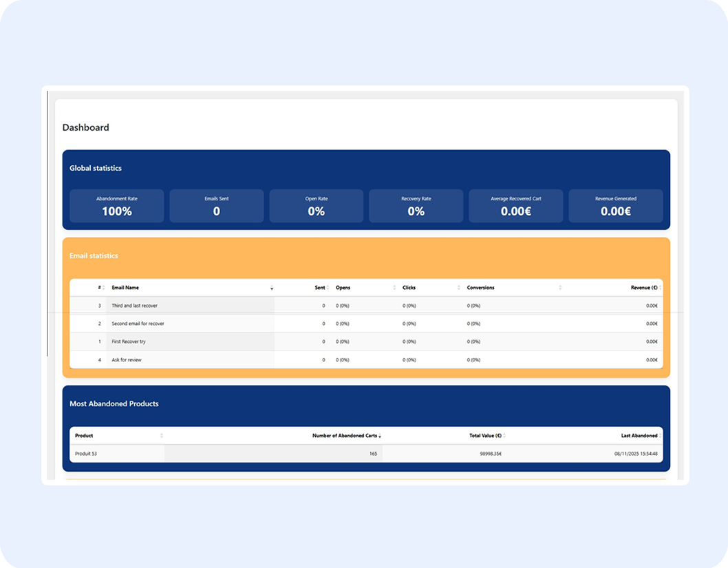728x568 pixels.
Task: Open the Email Name sort arrow
Action: tap(272, 288)
